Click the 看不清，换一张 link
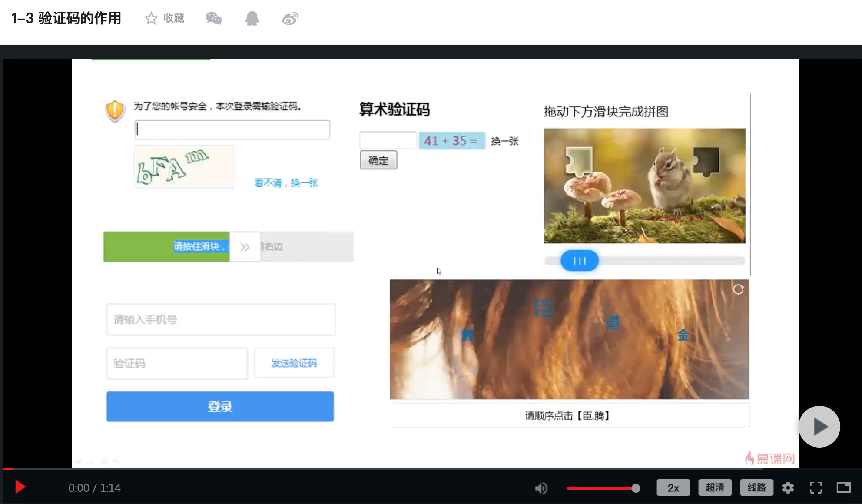This screenshot has width=862, height=504. pos(285,183)
